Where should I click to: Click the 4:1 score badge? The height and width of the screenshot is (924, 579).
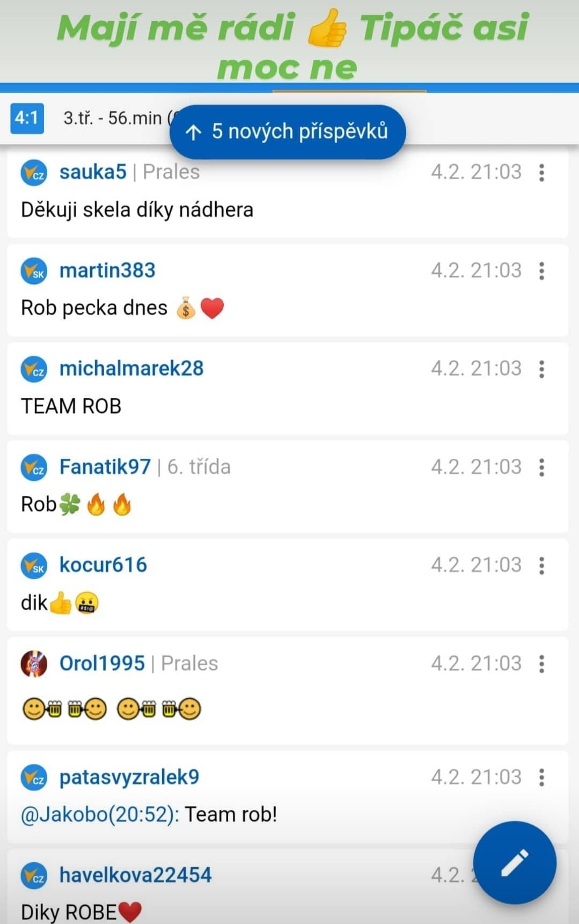tap(27, 117)
